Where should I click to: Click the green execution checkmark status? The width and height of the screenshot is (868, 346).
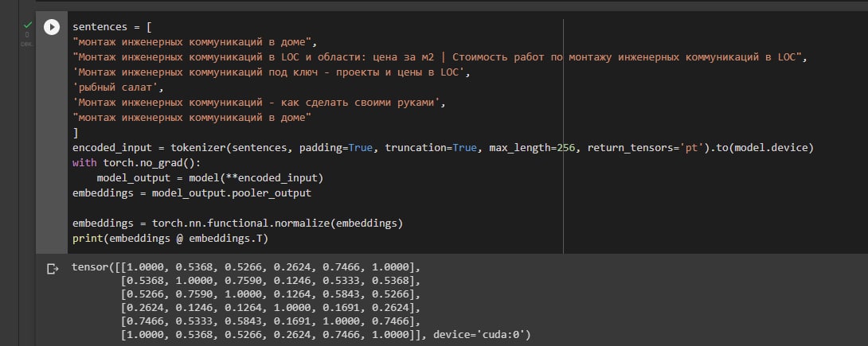(x=28, y=25)
